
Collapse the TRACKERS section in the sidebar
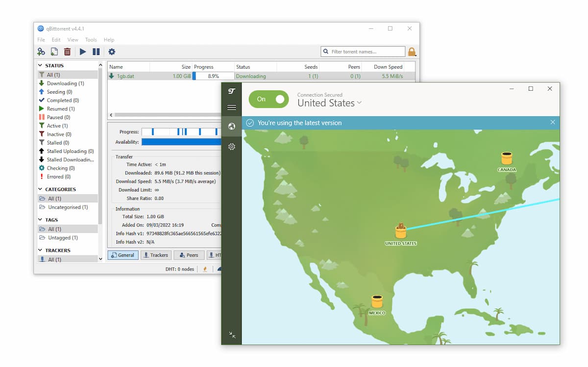click(41, 250)
